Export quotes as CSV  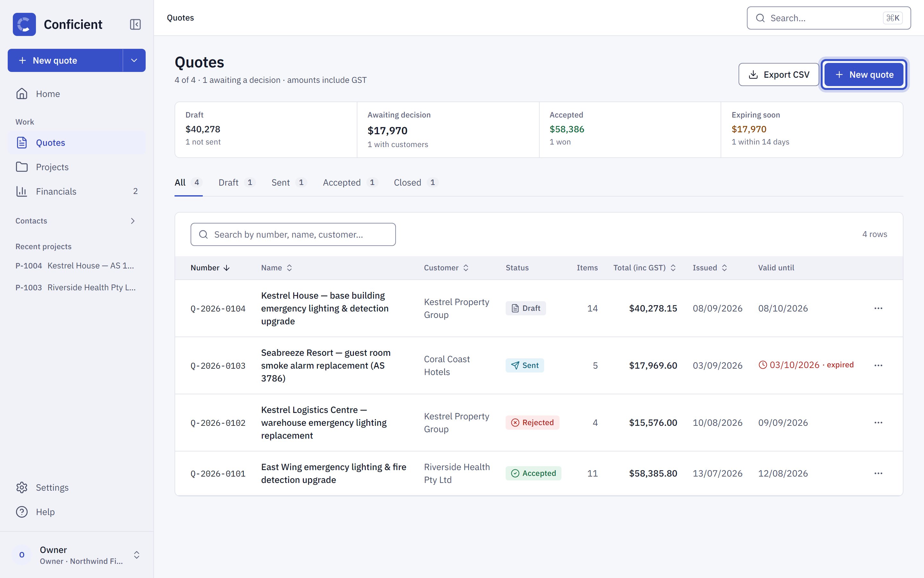(x=779, y=74)
